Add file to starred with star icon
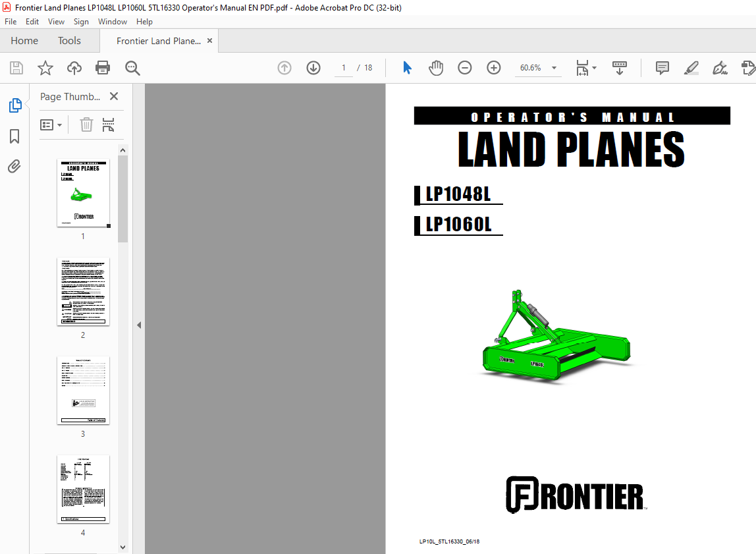The image size is (756, 554). point(45,68)
